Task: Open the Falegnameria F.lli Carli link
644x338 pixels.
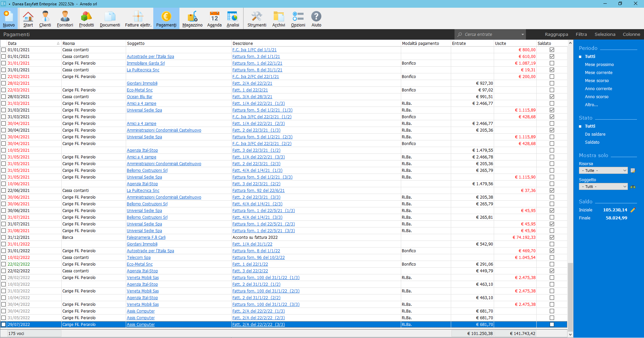Action: [146, 237]
